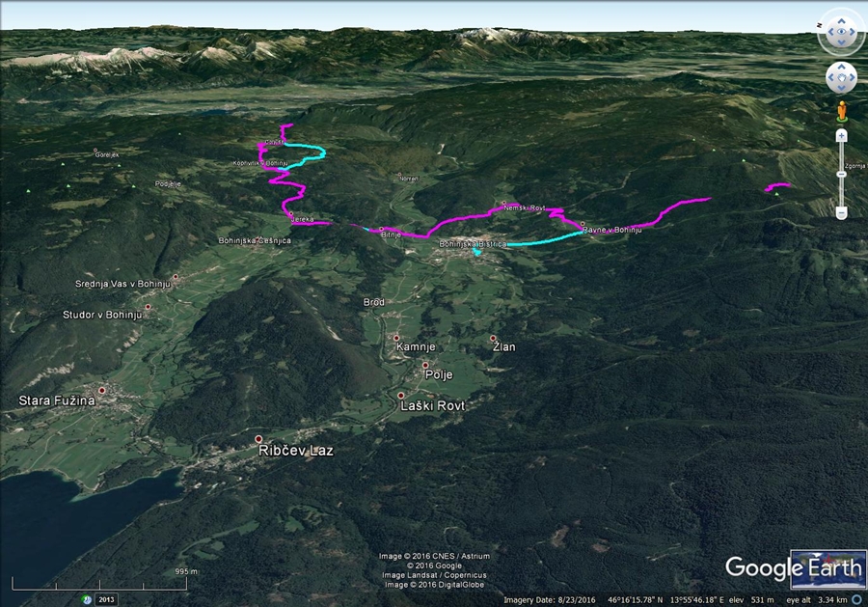Select the orange Street View pegman
The image size is (868, 607).
842,111
